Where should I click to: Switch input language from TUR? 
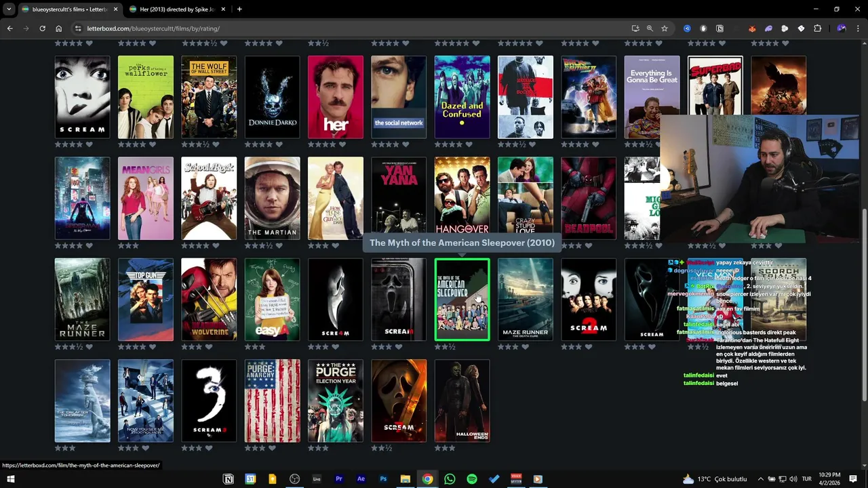click(807, 479)
